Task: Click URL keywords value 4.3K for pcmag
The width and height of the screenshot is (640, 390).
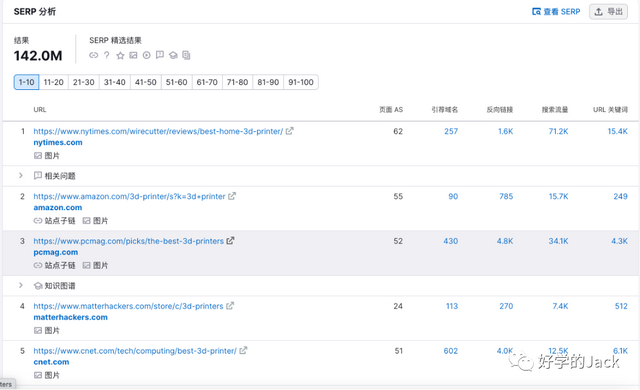Action: click(619, 241)
